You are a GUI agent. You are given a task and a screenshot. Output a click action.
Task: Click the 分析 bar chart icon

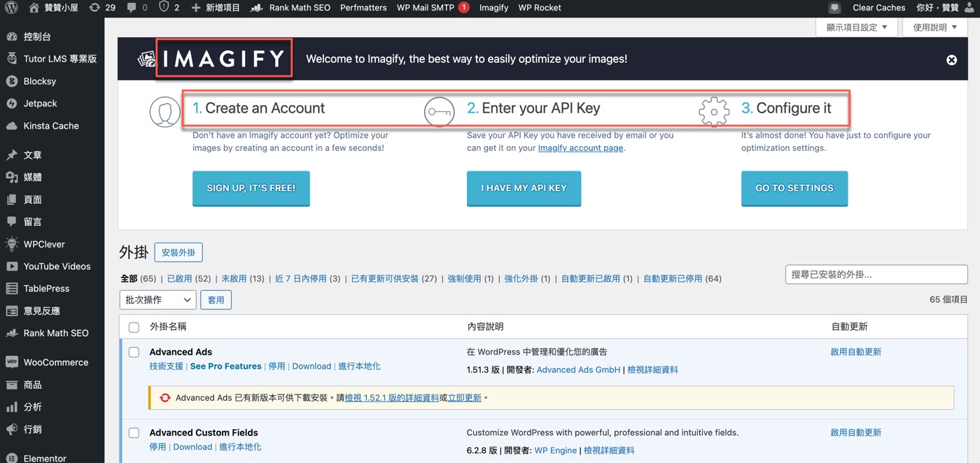pyautogui.click(x=12, y=407)
